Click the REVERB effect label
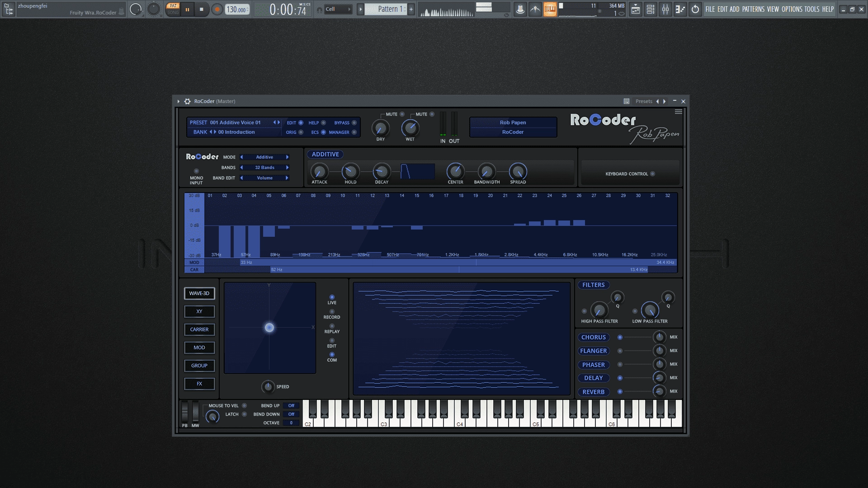The image size is (868, 488). click(594, 392)
